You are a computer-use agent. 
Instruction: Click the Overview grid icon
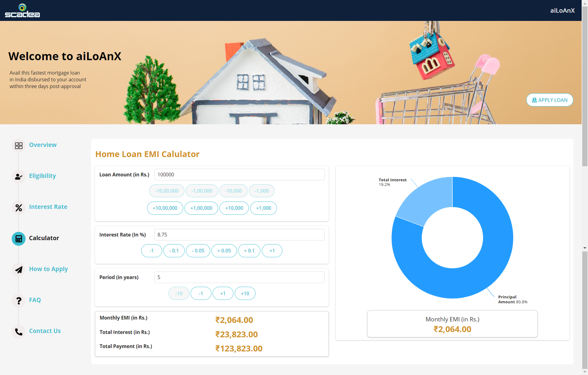point(19,145)
